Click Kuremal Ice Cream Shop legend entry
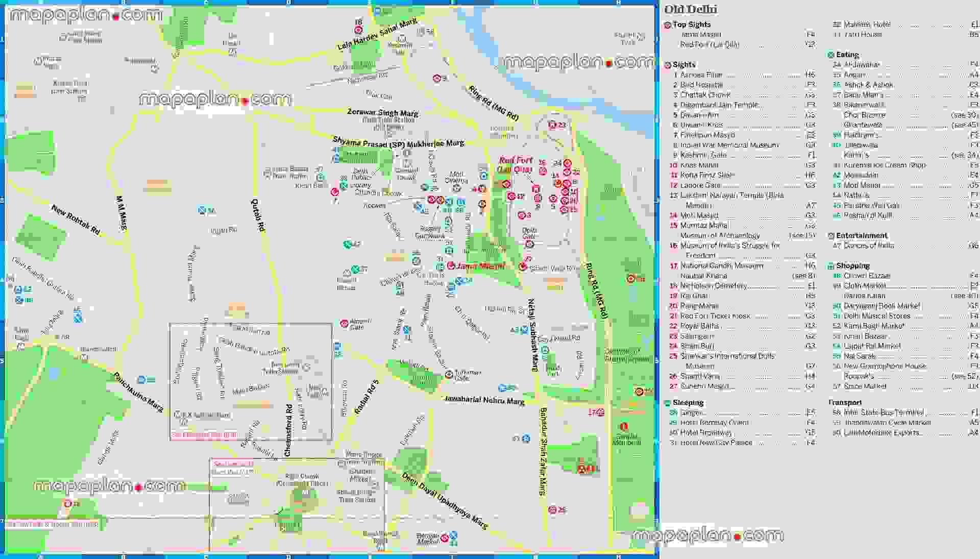The width and height of the screenshot is (980, 559). (x=905, y=165)
